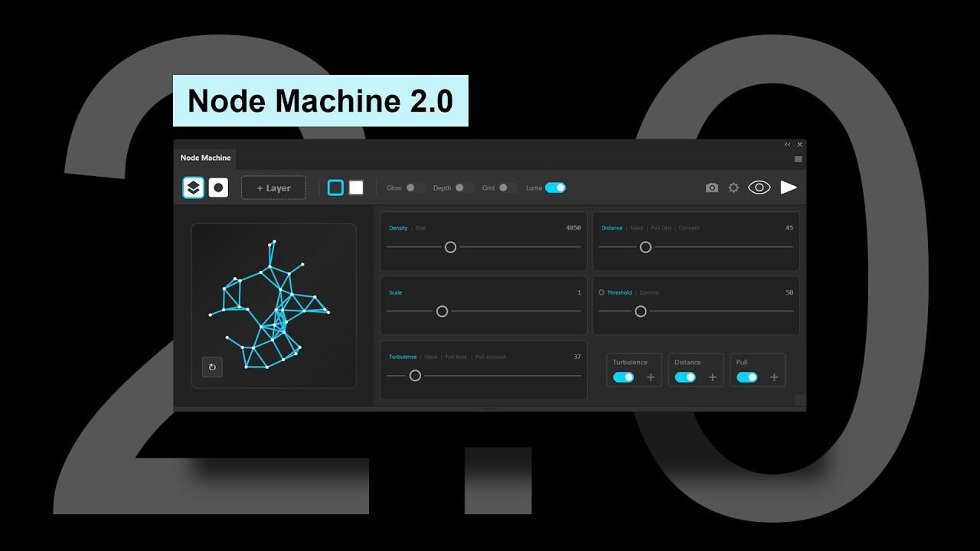The height and width of the screenshot is (551, 980).
Task: Select the Pull Amount tab
Action: pyautogui.click(x=491, y=357)
